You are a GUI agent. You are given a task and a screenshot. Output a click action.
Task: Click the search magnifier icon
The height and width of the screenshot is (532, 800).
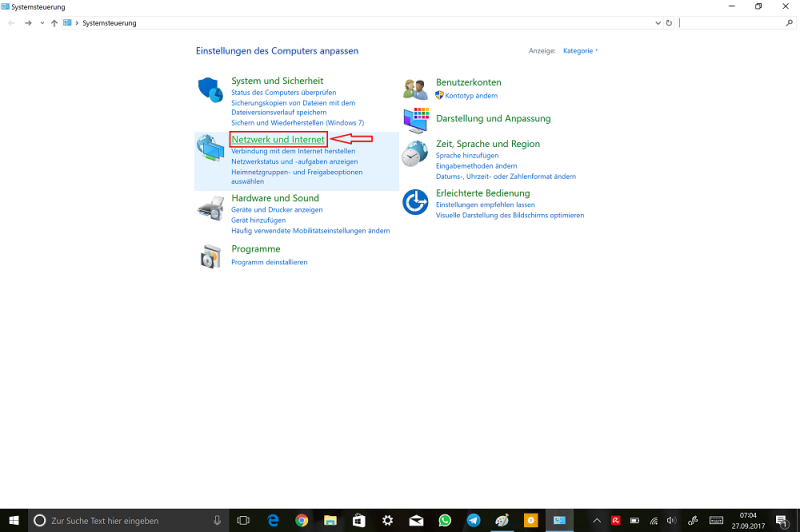[x=789, y=23]
